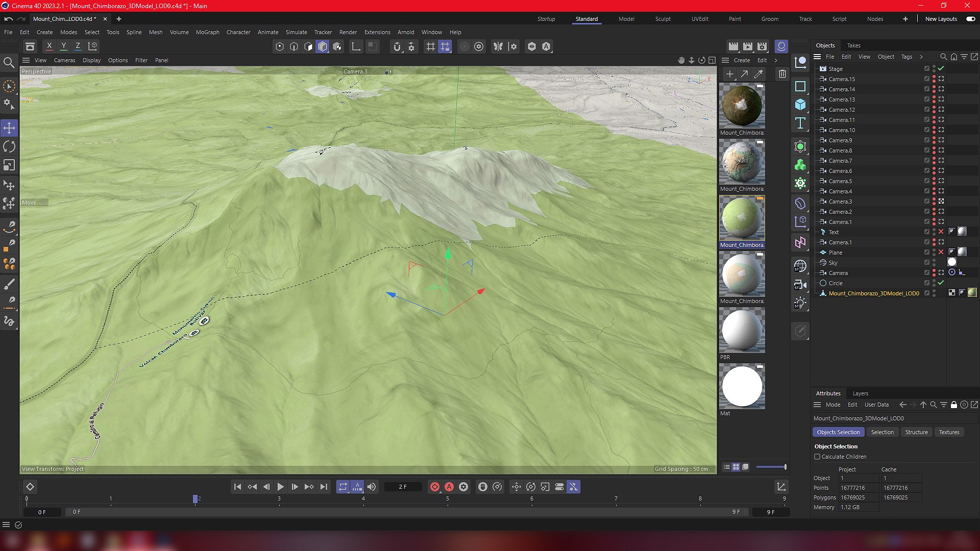This screenshot has width=980, height=551.
Task: Open Material Manager hamburger menu
Action: (725, 60)
